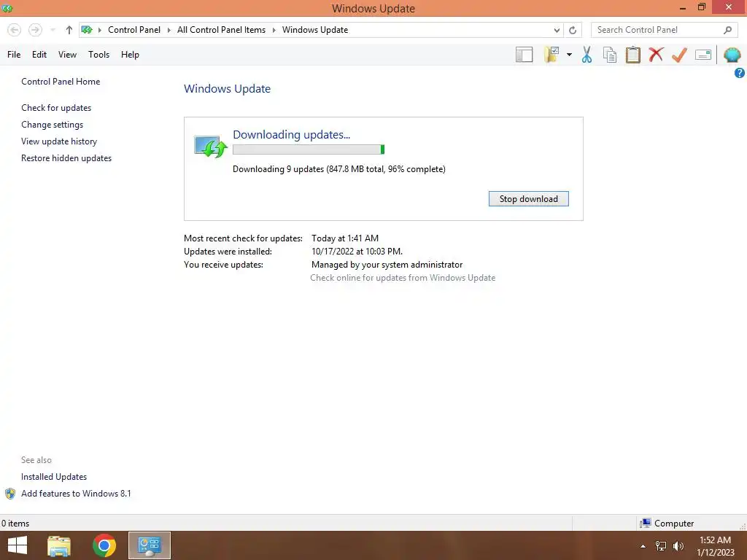The width and height of the screenshot is (747, 560).
Task: Click 'Managed by your system administrator' text
Action: pyautogui.click(x=387, y=265)
